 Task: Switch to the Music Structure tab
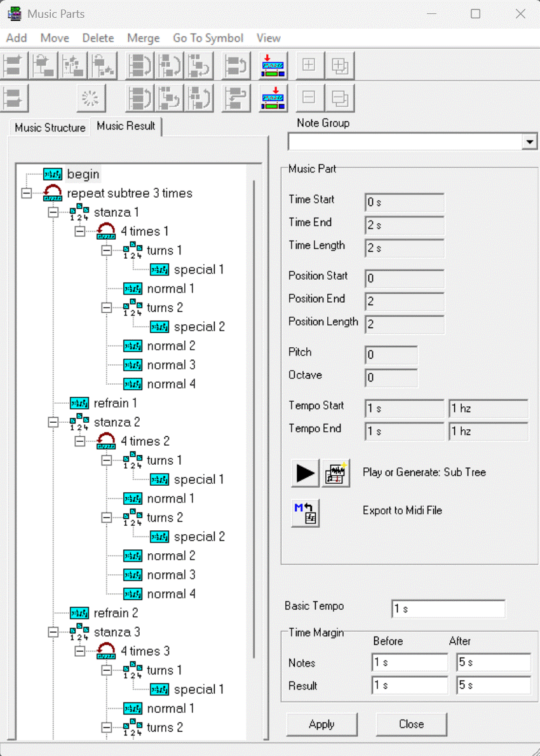pos(50,128)
